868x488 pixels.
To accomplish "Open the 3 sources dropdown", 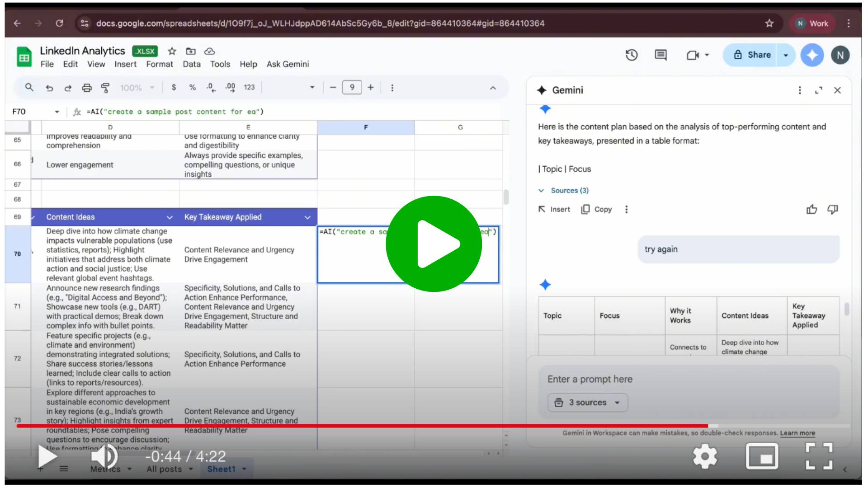I will click(x=587, y=403).
